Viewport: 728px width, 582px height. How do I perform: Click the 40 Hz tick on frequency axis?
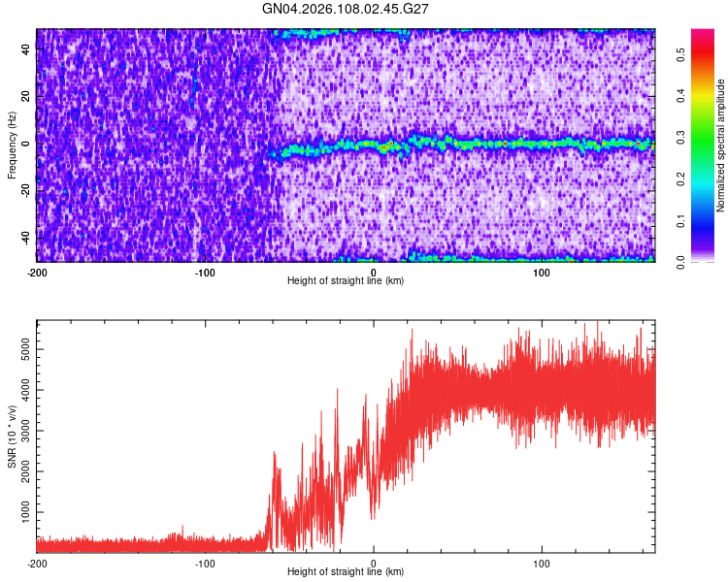[25, 49]
